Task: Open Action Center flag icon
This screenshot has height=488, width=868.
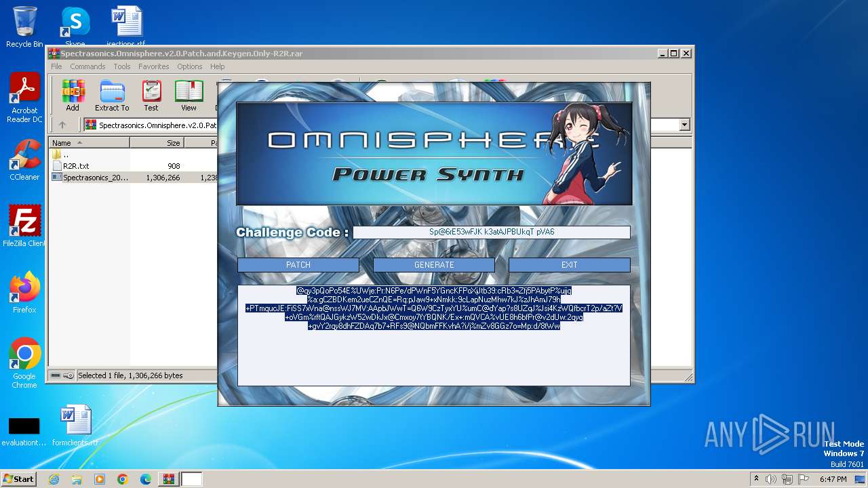Action: point(804,479)
